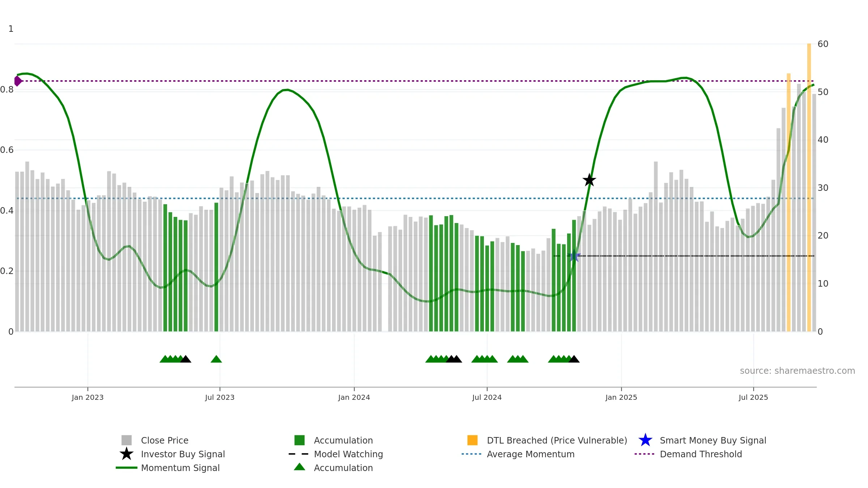Click the blue Smart Money Buy Signal legend star

[645, 440]
